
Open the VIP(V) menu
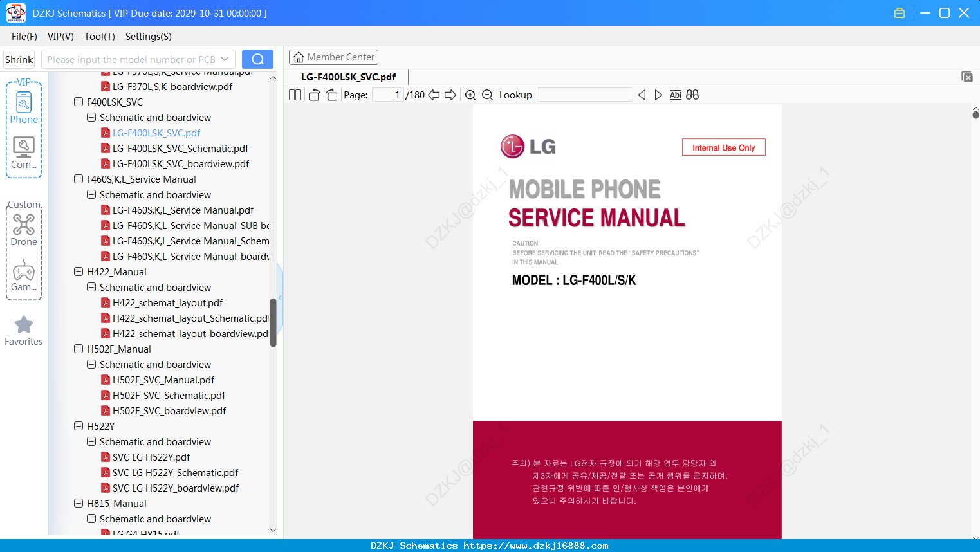(60, 37)
